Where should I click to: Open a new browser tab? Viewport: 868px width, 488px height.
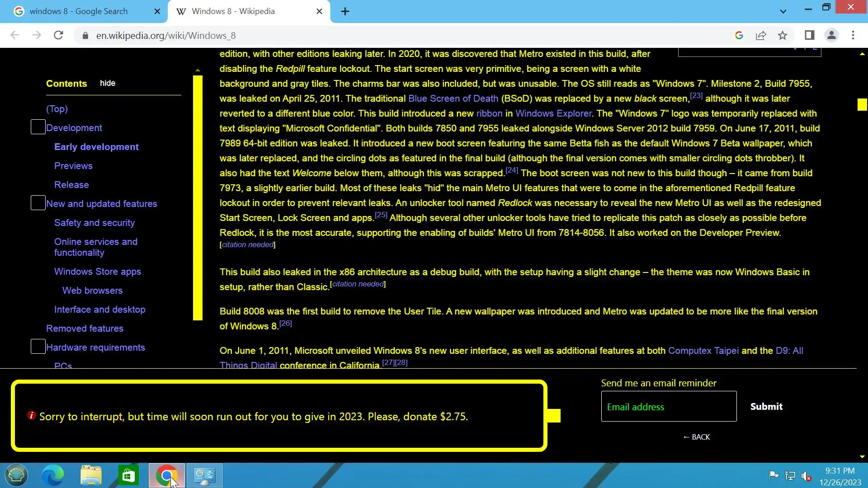point(345,11)
